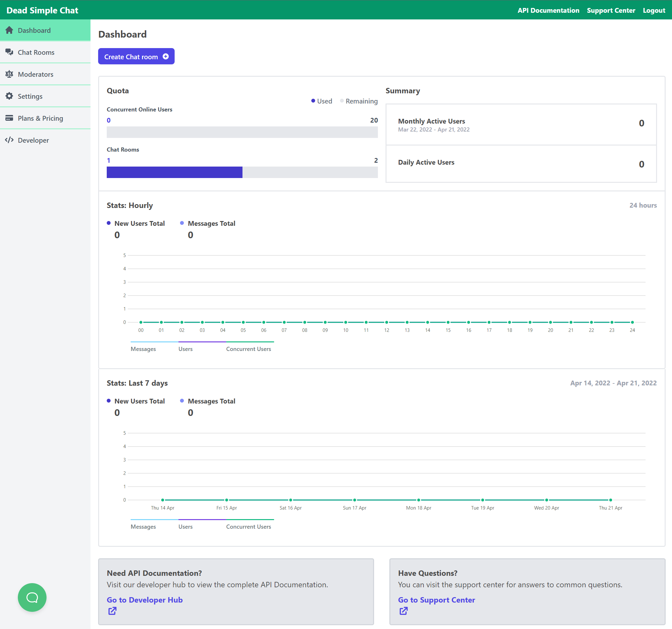Click the 'Summary' section heading
This screenshot has width=672, height=629.
(x=402, y=90)
